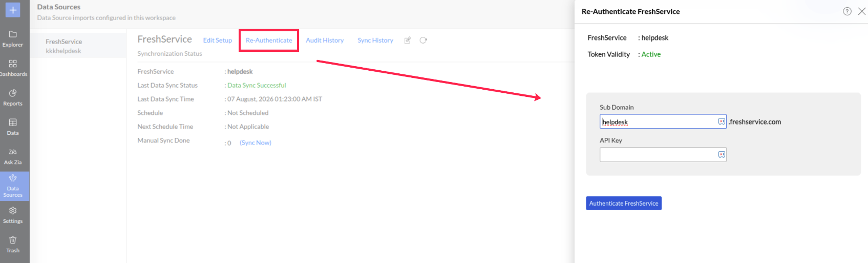The width and height of the screenshot is (868, 263).
Task: Open Ask Zia in the sidebar
Action: coord(13,156)
